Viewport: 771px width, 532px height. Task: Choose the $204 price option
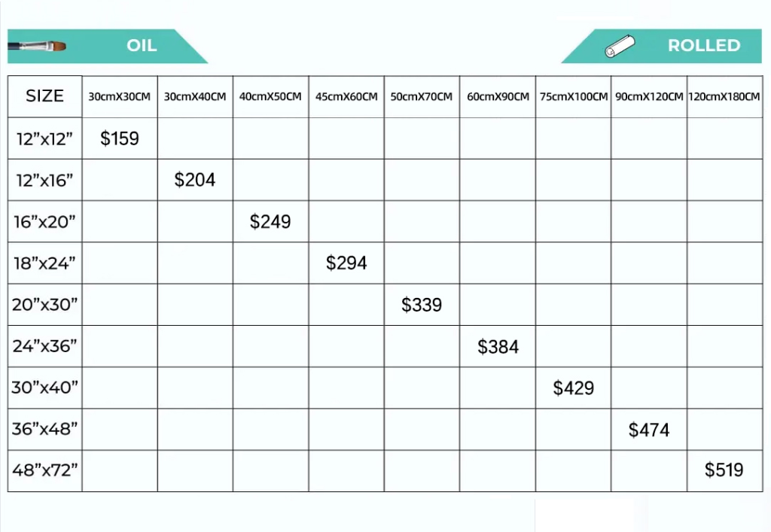[195, 180]
